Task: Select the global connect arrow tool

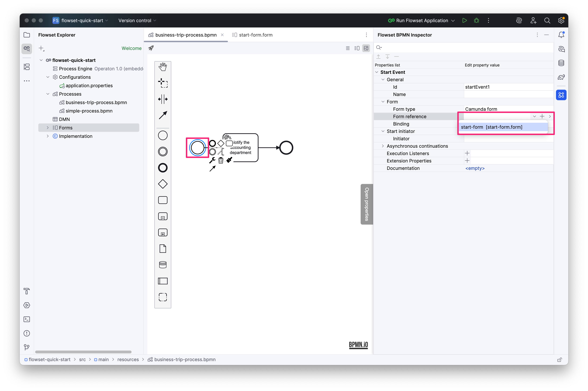Action: point(163,115)
